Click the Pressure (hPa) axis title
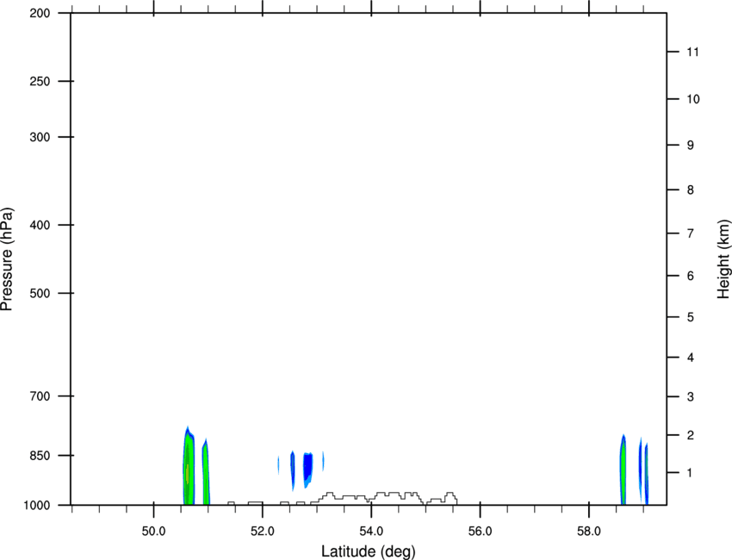This screenshot has width=732, height=560. click(7, 259)
